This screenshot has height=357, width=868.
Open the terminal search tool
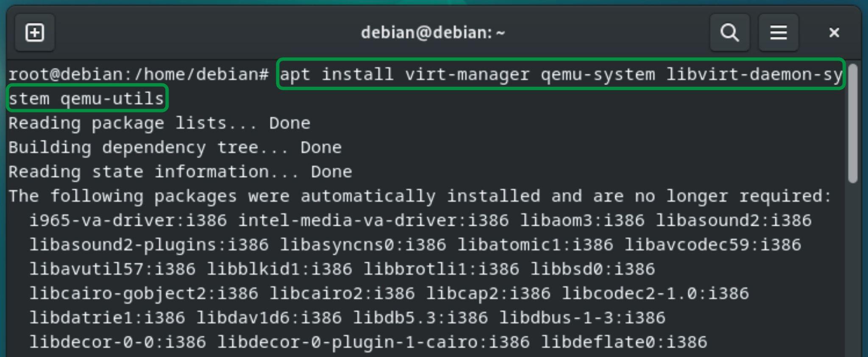(729, 33)
